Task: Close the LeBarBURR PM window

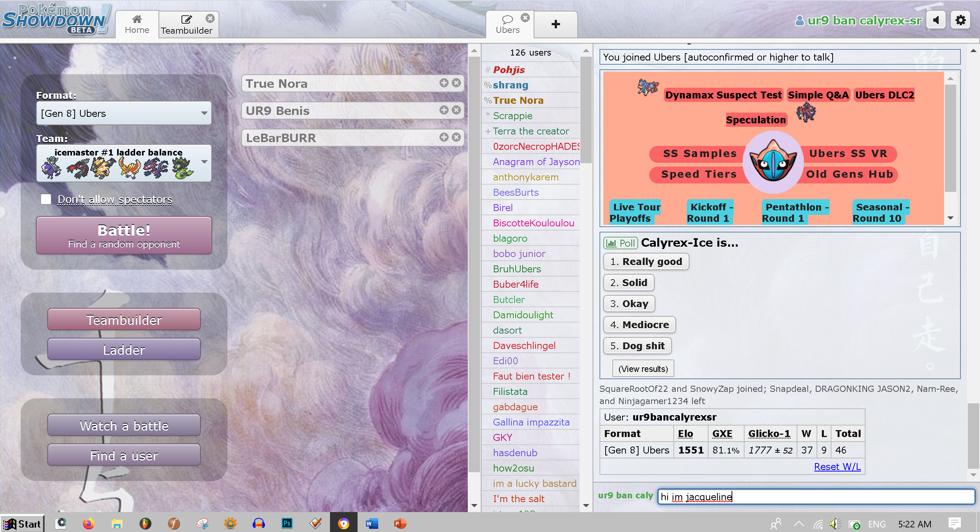Action: (456, 137)
